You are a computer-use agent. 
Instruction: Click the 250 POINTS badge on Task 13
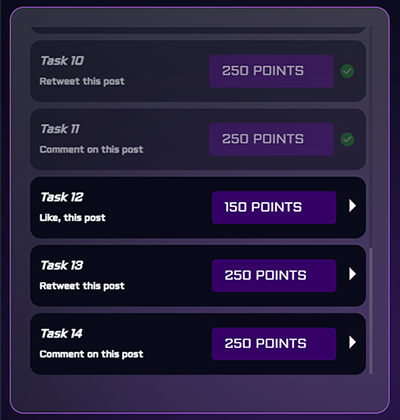tap(274, 276)
